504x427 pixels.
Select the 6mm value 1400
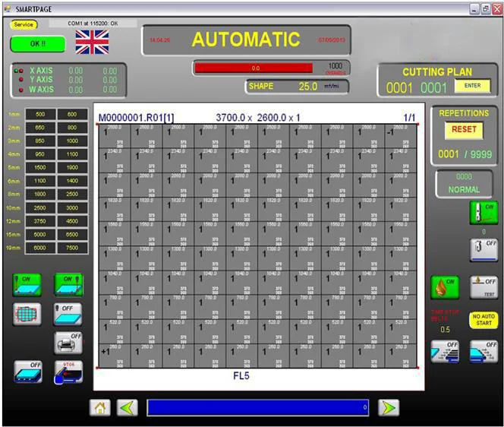pos(72,181)
